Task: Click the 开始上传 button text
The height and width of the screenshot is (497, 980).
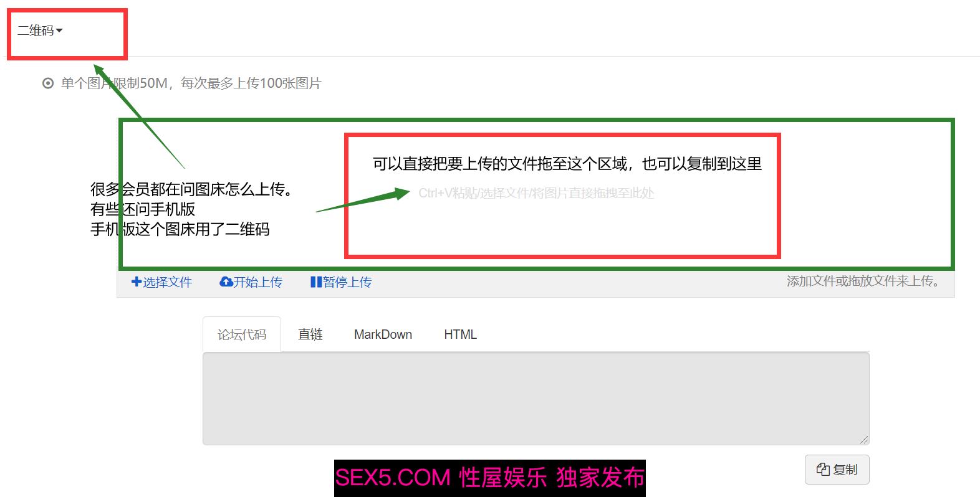Action: [257, 282]
